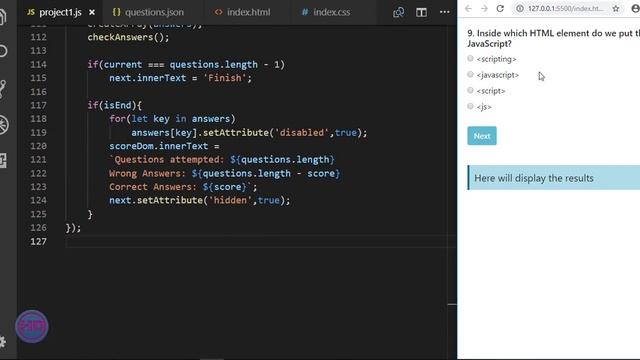This screenshot has width=640, height=360.
Task: Click line number 114 in the gutter
Action: coord(38,64)
